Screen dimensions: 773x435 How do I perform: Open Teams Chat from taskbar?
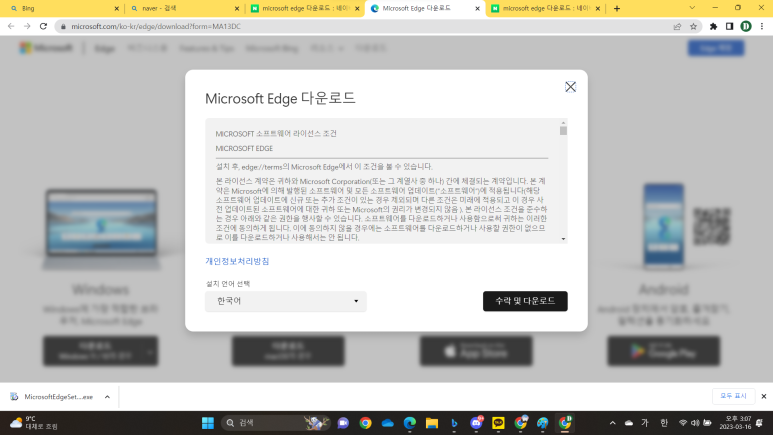(x=343, y=423)
